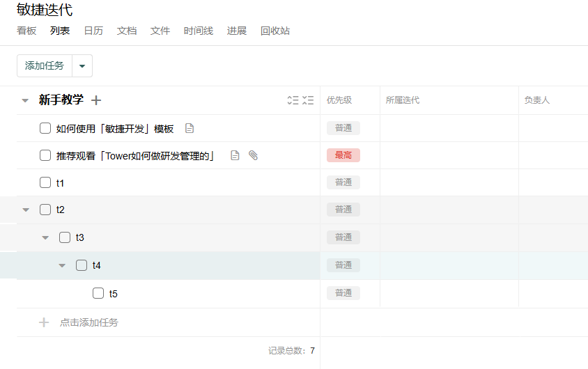Screen dimensions: 588x369
Task: Open the 进展 tab
Action: (x=237, y=31)
